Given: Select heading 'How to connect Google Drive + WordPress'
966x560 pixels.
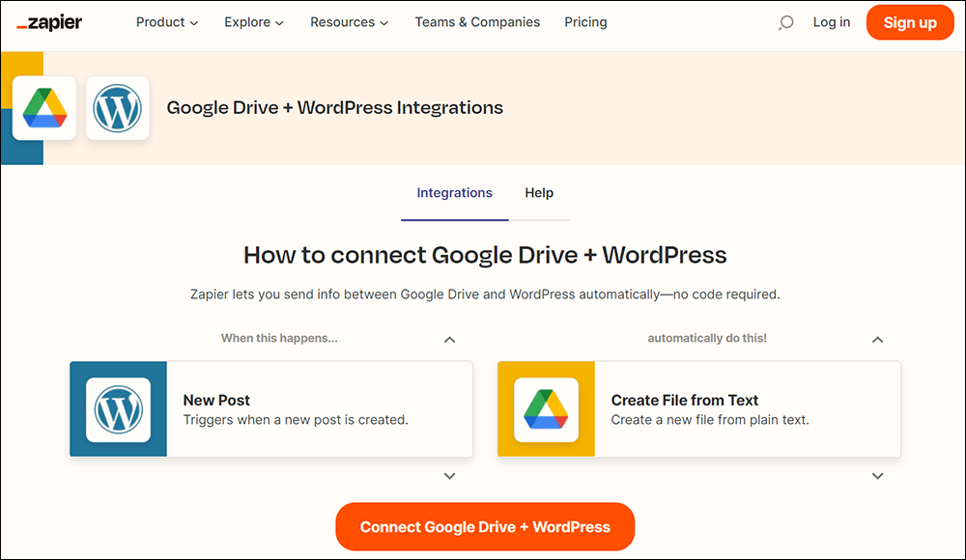Looking at the screenshot, I should point(485,255).
